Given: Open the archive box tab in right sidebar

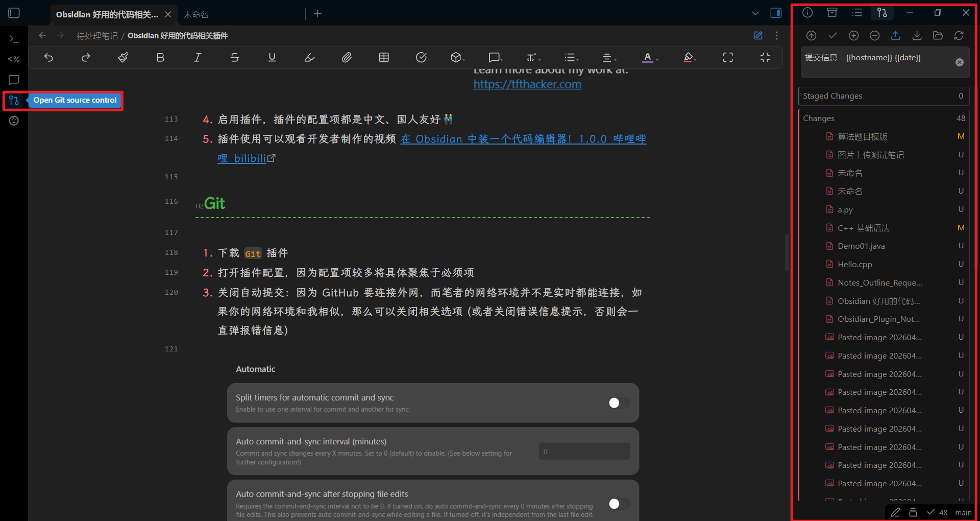Looking at the screenshot, I should (832, 13).
